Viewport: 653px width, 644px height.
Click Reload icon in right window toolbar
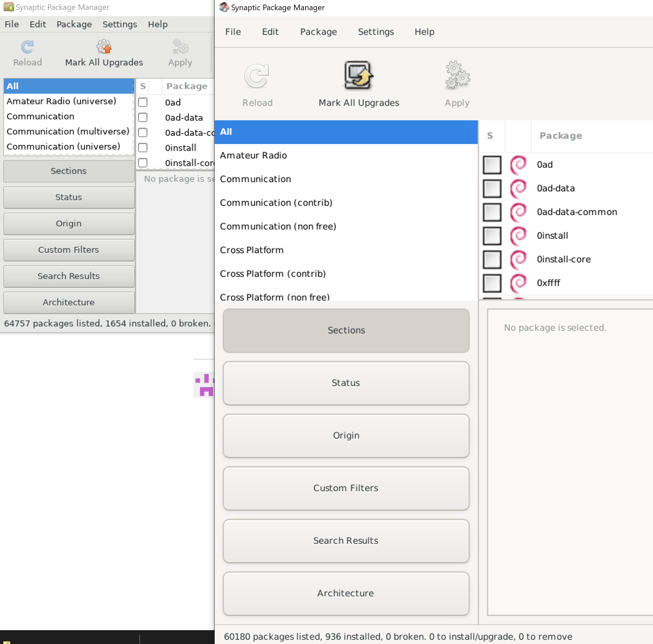pos(256,76)
